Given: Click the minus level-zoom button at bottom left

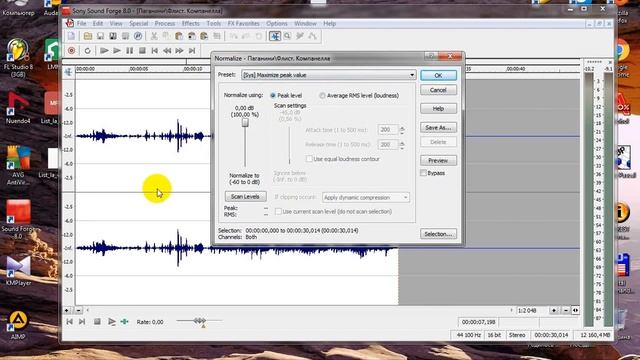Looking at the screenshot, I should pos(78,310).
